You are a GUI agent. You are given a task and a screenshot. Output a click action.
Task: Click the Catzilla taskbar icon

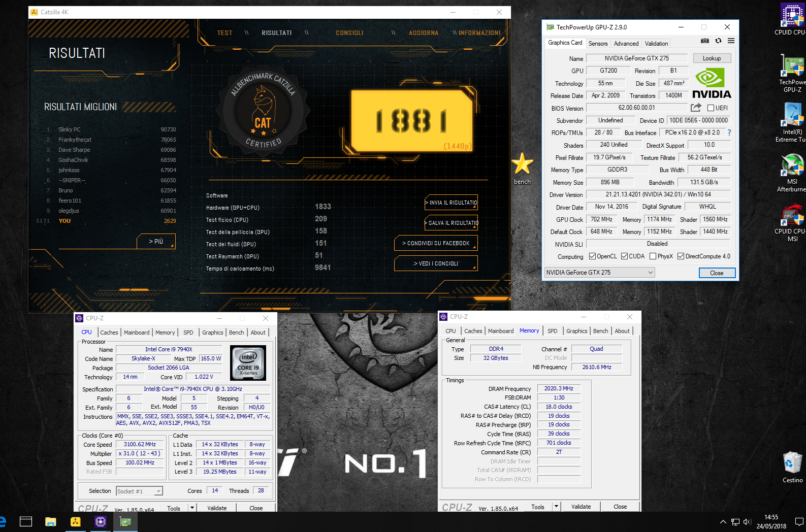coord(75,521)
